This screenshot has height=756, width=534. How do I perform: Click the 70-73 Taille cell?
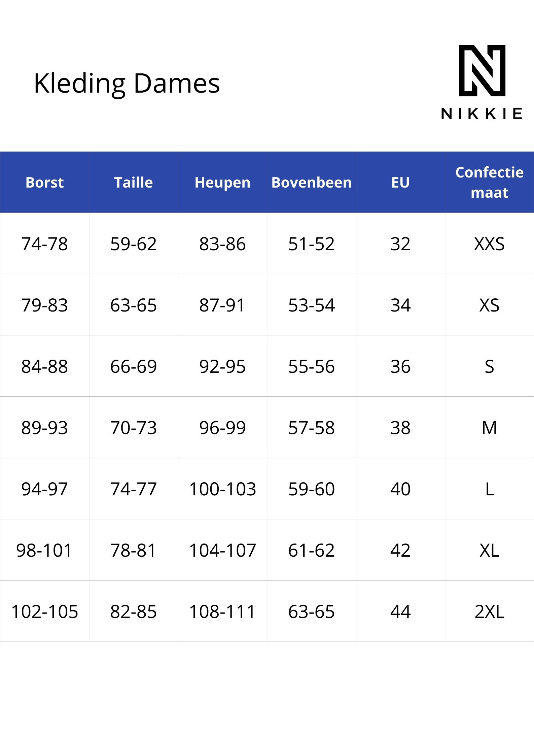tap(134, 427)
